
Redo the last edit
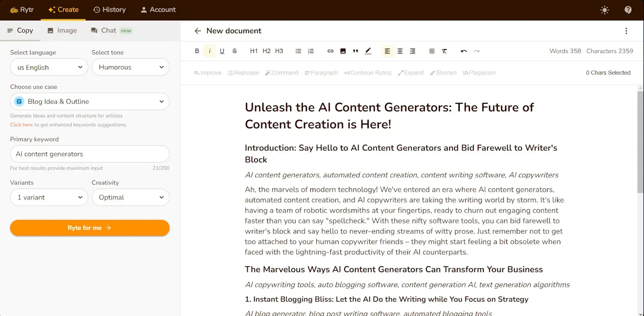(477, 51)
